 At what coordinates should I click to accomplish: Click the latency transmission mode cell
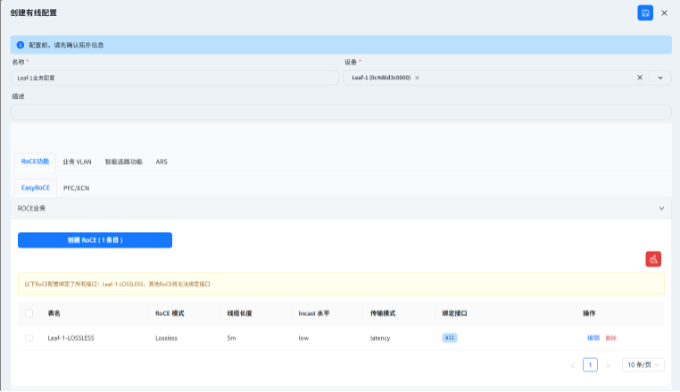coord(380,338)
